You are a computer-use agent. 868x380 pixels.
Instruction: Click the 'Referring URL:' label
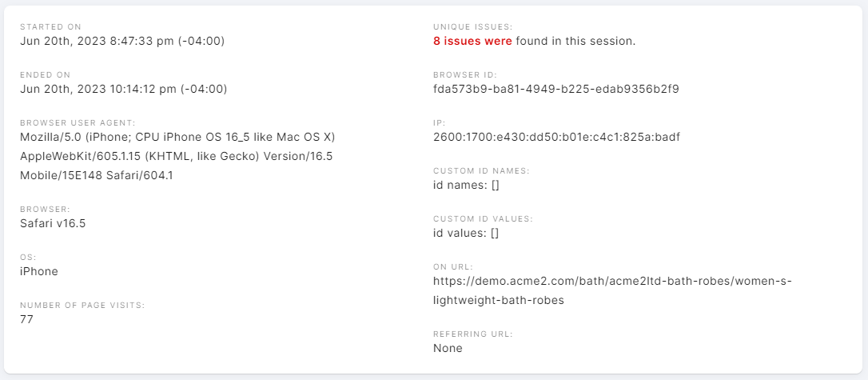pos(473,334)
